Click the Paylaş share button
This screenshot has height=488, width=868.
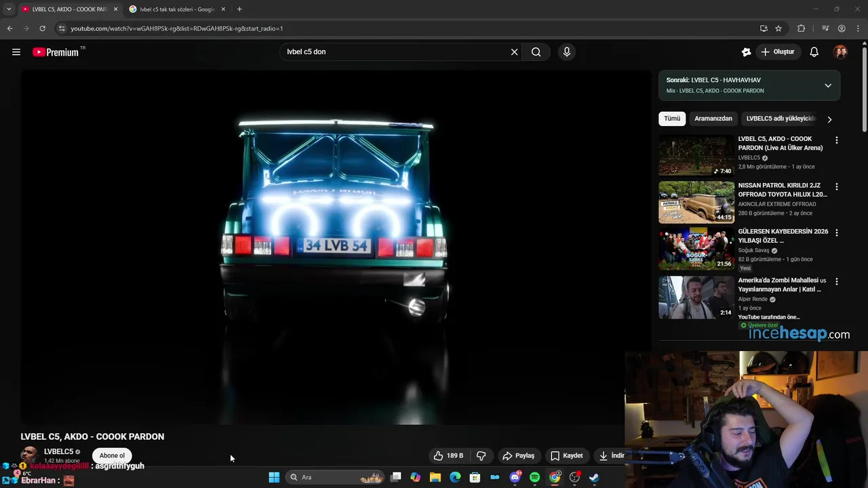point(519,455)
